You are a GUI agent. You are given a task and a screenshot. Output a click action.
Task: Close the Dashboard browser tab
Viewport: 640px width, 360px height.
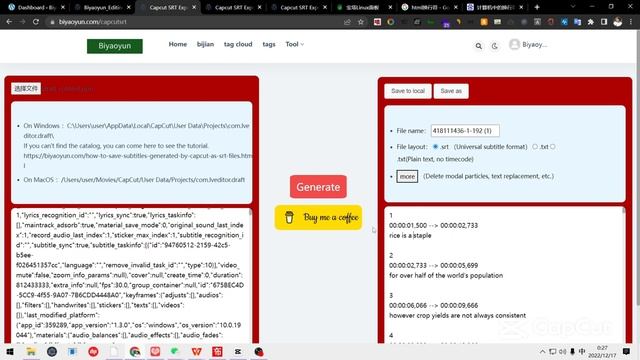point(62,7)
